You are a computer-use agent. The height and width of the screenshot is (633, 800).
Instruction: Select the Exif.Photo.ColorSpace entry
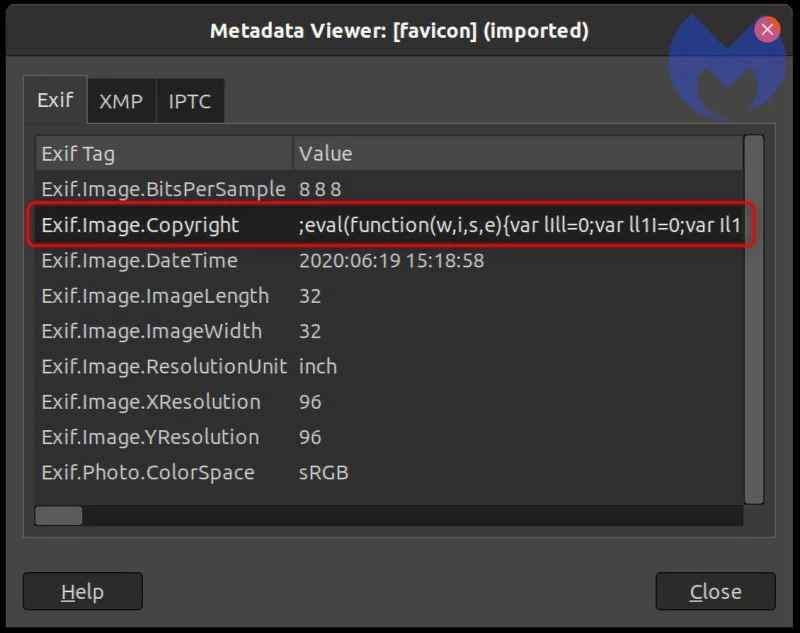tap(145, 472)
